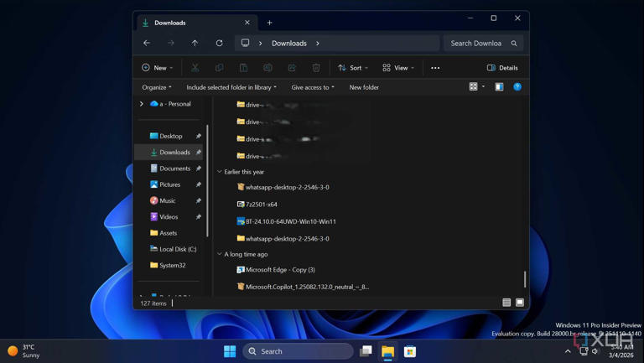Toggle the legacy preview pane icon
This screenshot has width=644, height=363.
[x=499, y=86]
